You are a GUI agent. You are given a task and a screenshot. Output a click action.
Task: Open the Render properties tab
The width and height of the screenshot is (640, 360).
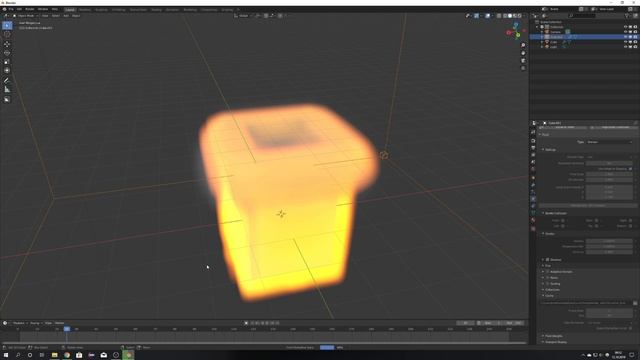pos(533,141)
